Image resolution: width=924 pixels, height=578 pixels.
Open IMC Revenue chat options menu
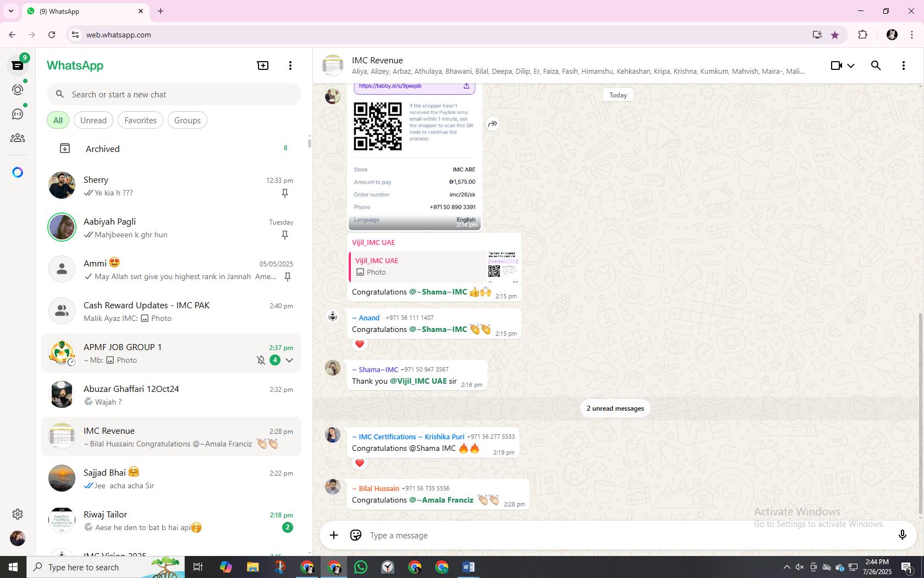point(904,66)
